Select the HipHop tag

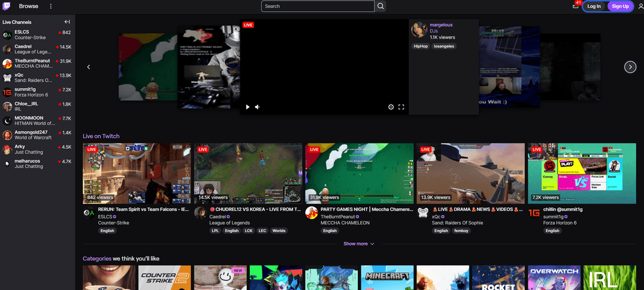pyautogui.click(x=420, y=46)
